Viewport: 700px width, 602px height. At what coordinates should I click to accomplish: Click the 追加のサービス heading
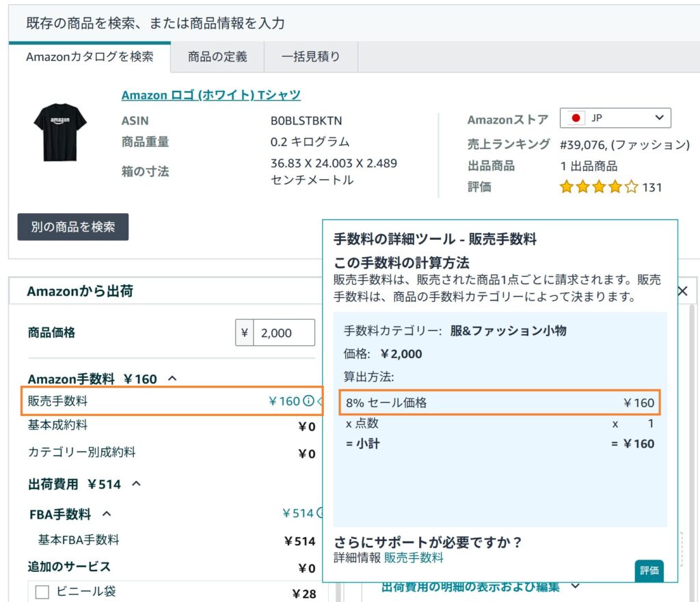click(69, 566)
